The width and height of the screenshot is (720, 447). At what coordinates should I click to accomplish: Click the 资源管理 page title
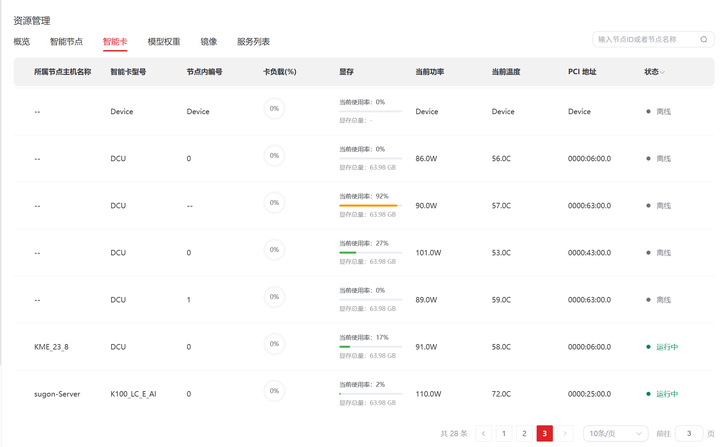[x=32, y=21]
